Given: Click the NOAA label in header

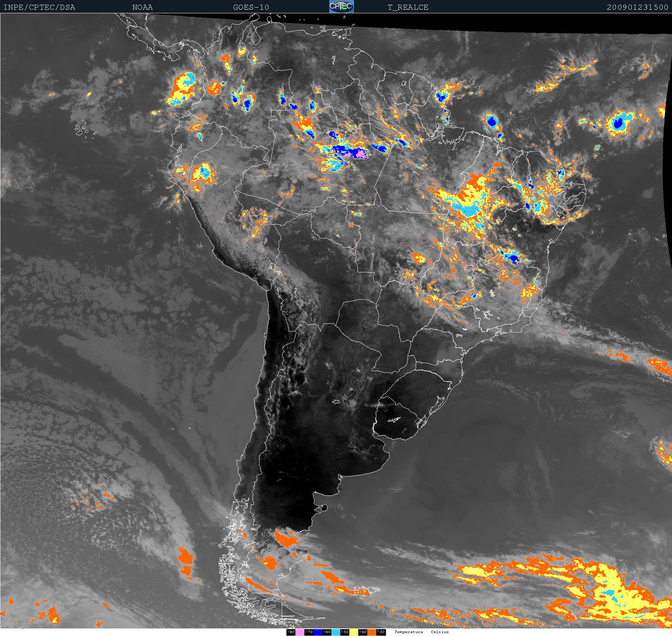Looking at the screenshot, I should point(142,7).
